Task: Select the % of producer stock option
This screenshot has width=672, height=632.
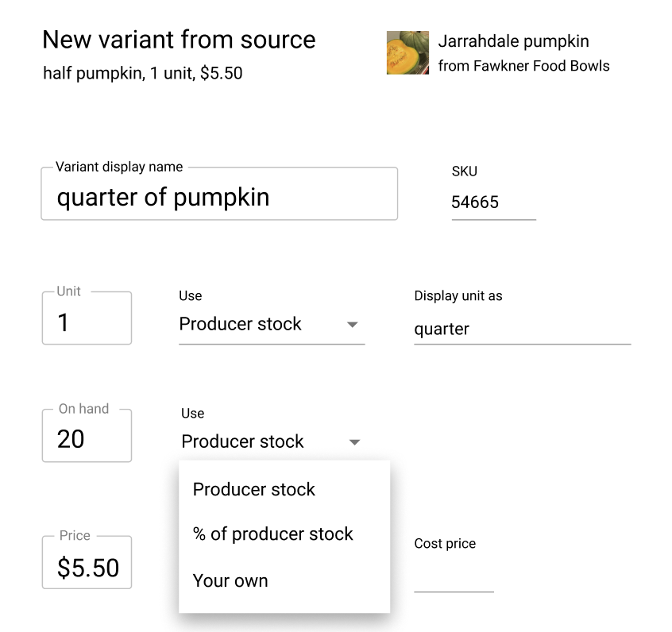Action: click(x=272, y=534)
